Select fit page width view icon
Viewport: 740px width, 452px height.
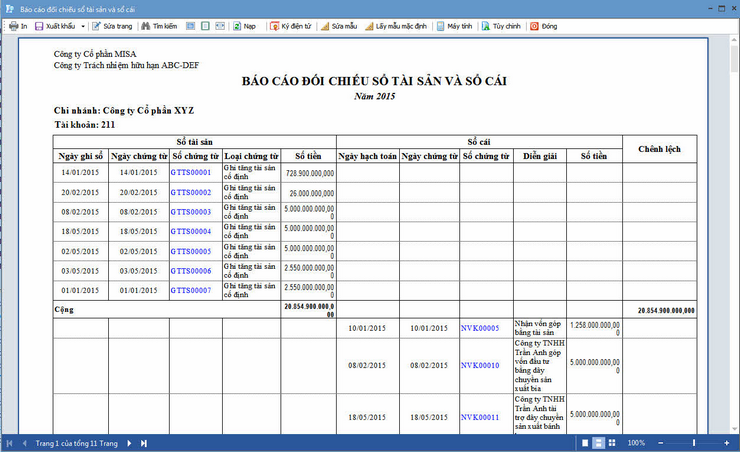tap(190, 26)
